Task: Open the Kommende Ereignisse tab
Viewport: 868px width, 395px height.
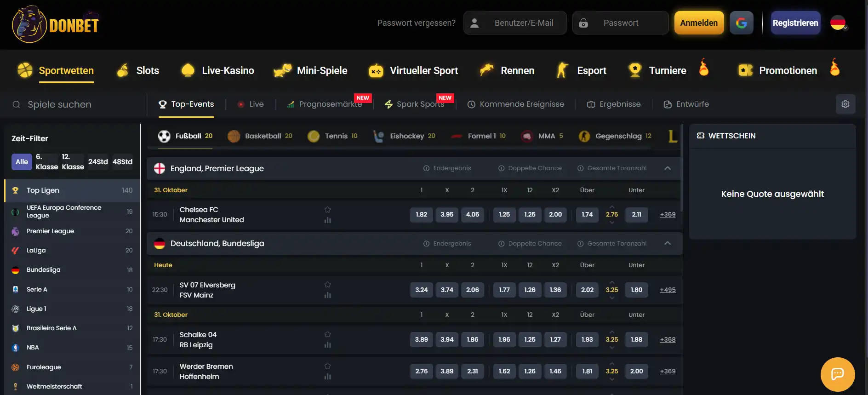Action: pos(515,104)
